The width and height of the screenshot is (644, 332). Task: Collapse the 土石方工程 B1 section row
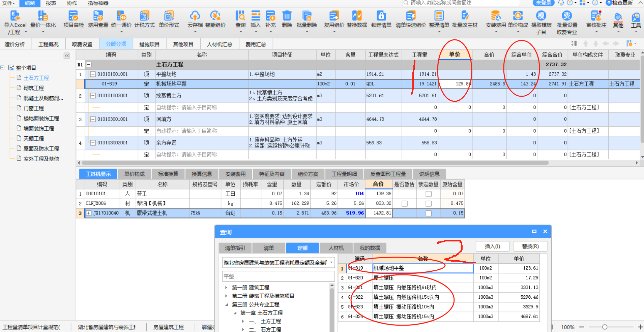[x=89, y=64]
